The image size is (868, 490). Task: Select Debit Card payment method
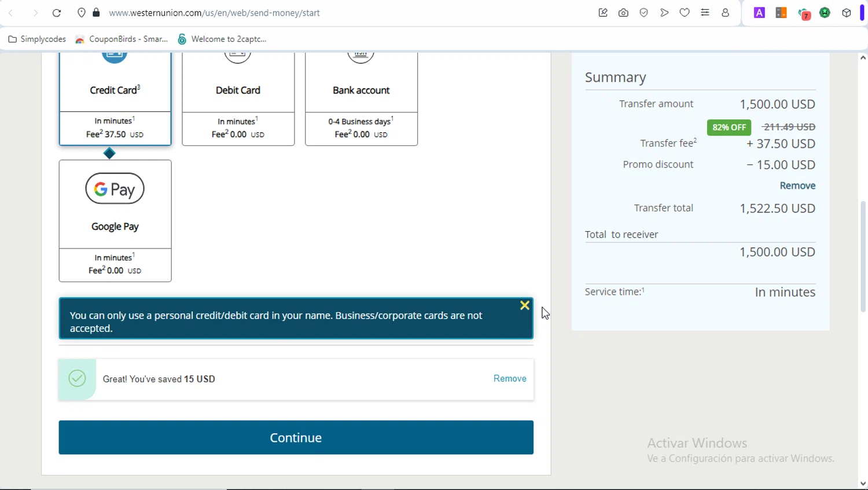point(238,98)
